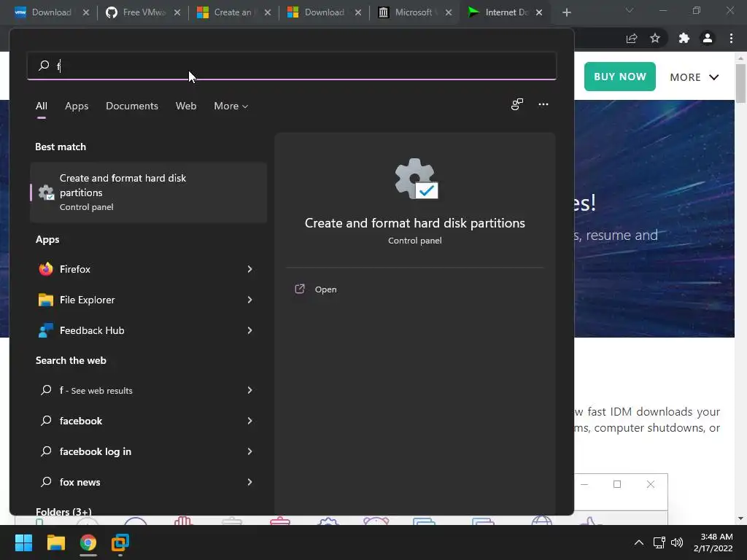Open File Explorer from the taskbar
The width and height of the screenshot is (747, 560).
click(x=55, y=542)
